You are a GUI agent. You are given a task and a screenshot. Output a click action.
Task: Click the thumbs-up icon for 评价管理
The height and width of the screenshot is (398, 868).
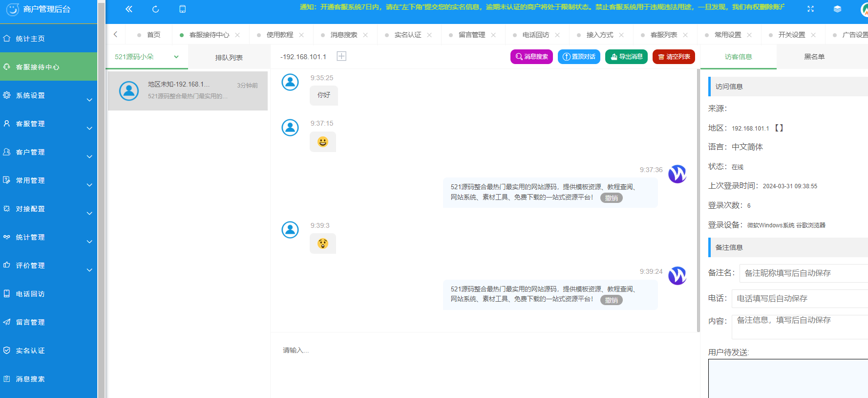(7, 265)
